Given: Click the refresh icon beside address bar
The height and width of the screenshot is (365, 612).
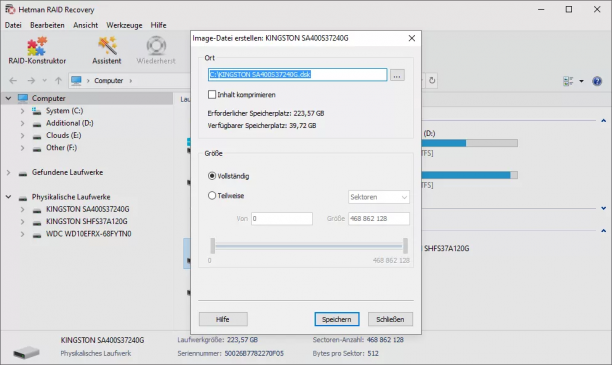Looking at the screenshot, I should click(432, 80).
